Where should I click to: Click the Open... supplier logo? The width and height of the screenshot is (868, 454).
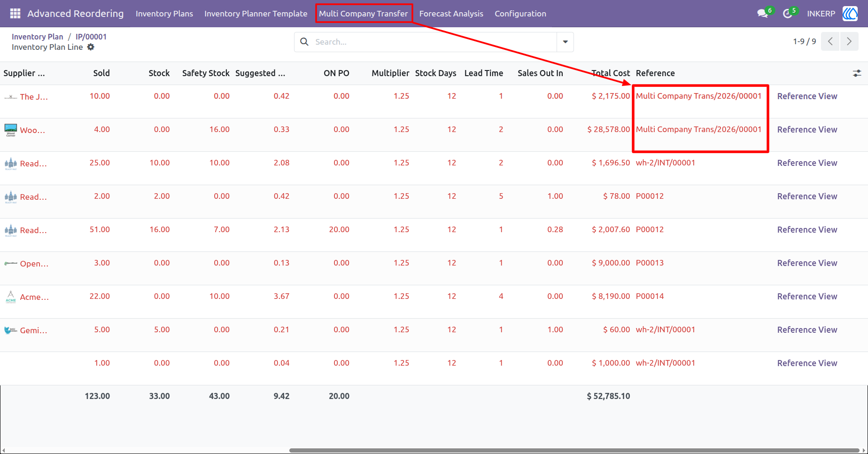pyautogui.click(x=11, y=264)
